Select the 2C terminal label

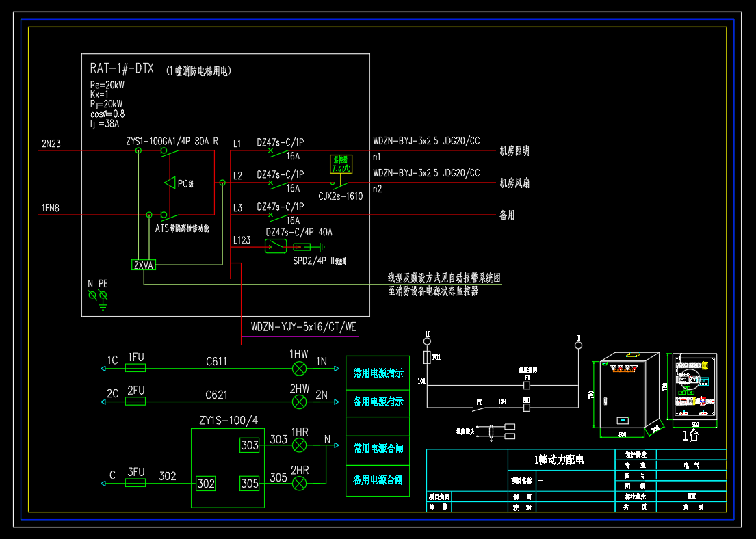(112, 393)
